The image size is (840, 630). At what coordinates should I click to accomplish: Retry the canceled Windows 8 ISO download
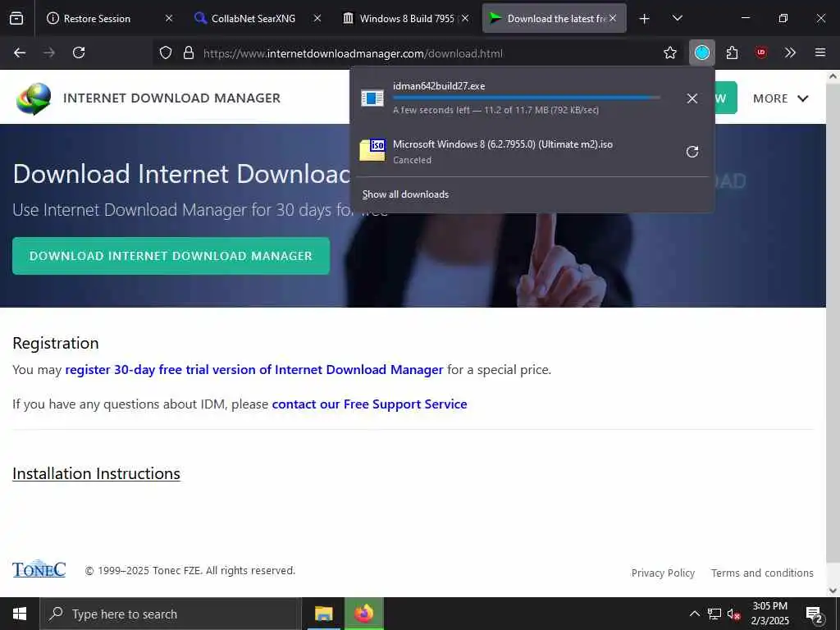click(692, 152)
